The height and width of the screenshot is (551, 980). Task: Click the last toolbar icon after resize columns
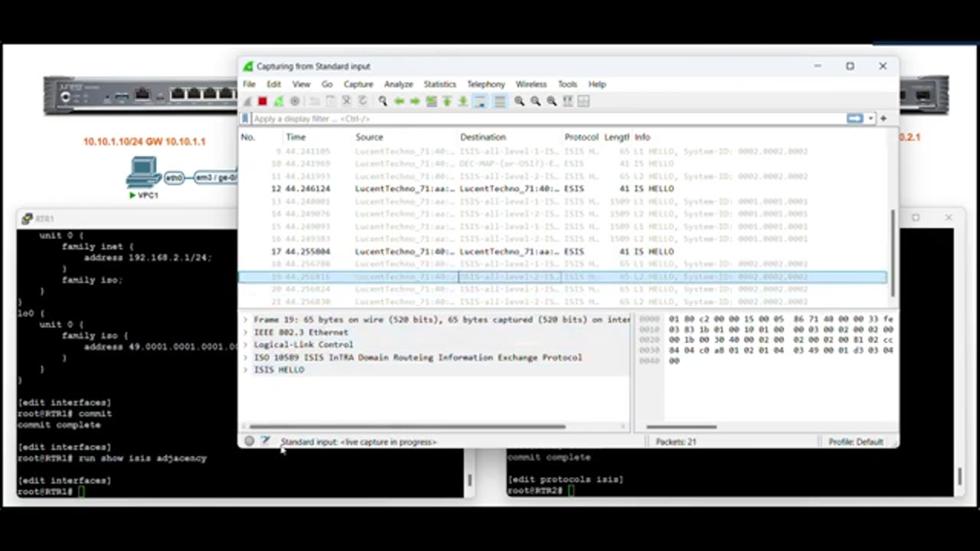coord(583,101)
